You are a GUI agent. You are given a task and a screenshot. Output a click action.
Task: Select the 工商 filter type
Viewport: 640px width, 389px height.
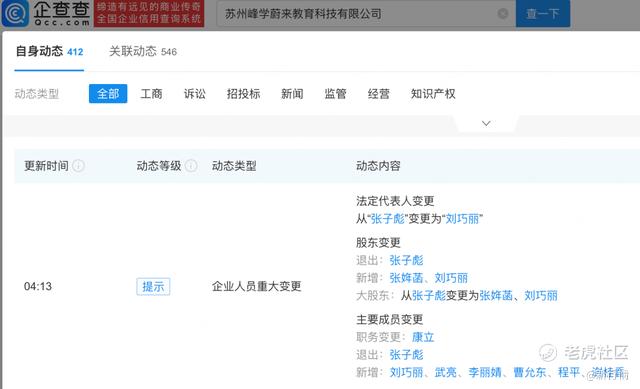[151, 94]
